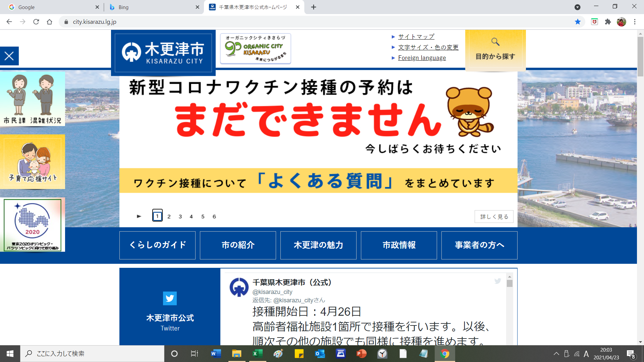Viewport: 644px width, 362px height.
Task: Open 文字サイズ・色の変更 link
Action: (x=428, y=47)
